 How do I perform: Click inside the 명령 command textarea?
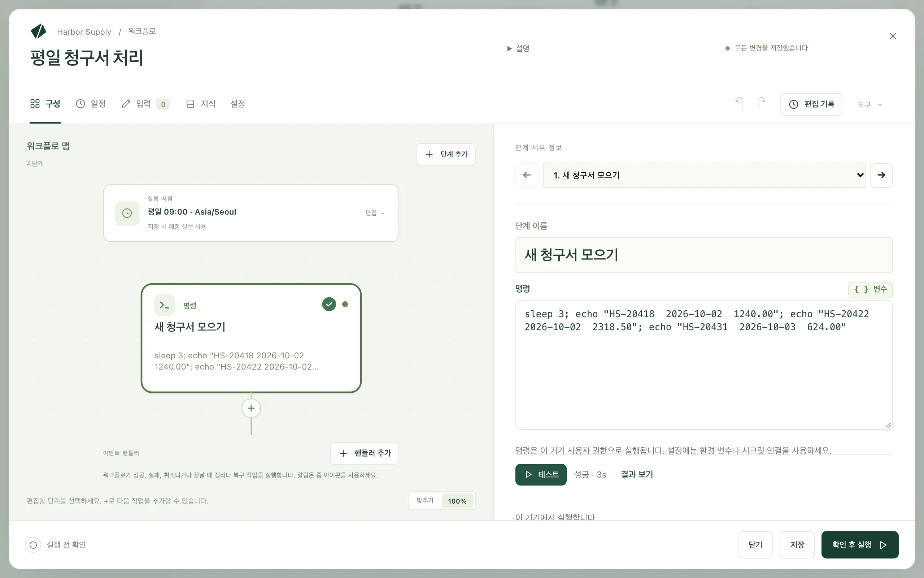pos(704,365)
